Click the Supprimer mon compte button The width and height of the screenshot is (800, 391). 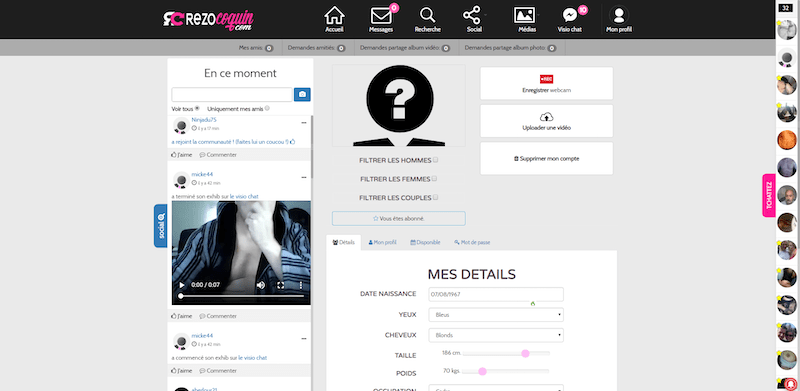coord(546,159)
